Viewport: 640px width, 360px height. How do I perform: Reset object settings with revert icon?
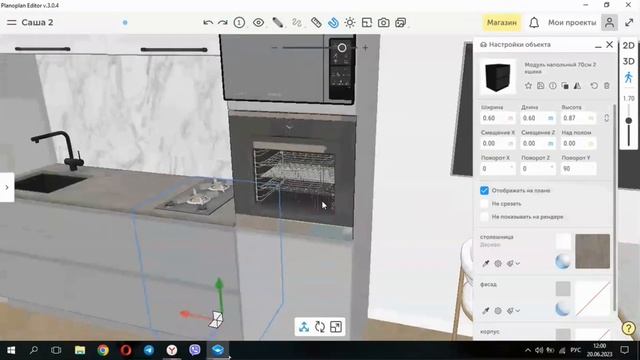[x=594, y=86]
